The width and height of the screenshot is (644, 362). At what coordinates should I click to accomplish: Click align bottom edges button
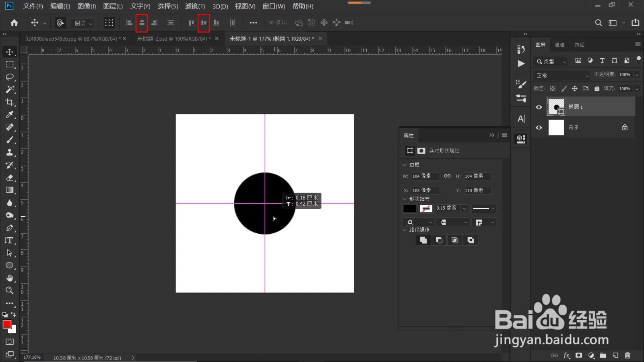[x=216, y=23]
